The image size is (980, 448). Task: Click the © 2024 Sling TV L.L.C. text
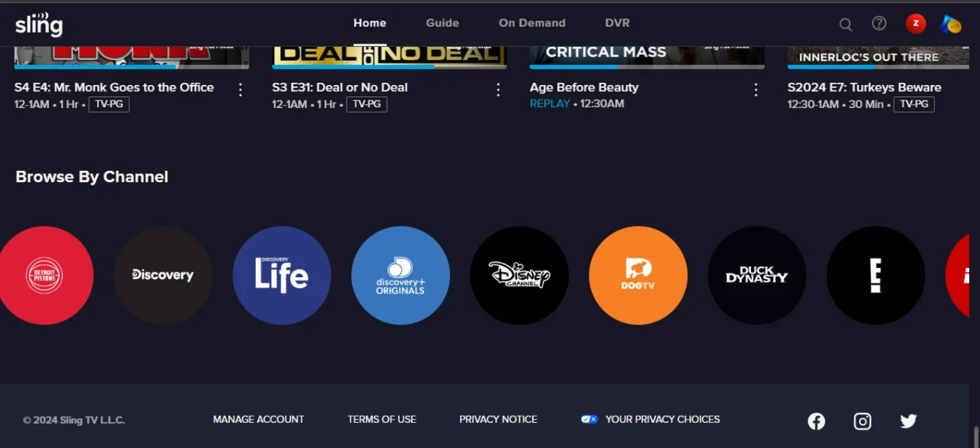(x=73, y=420)
